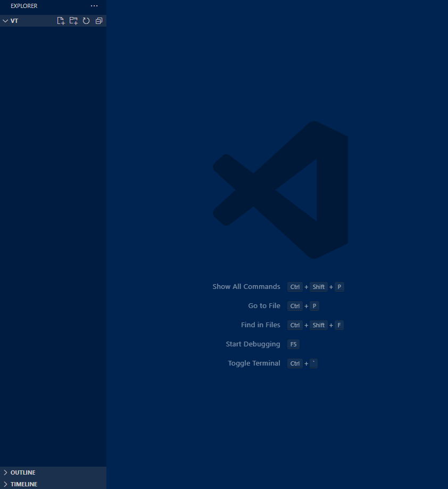448x489 pixels.
Task: Create a new folder in VT
Action: (73, 21)
